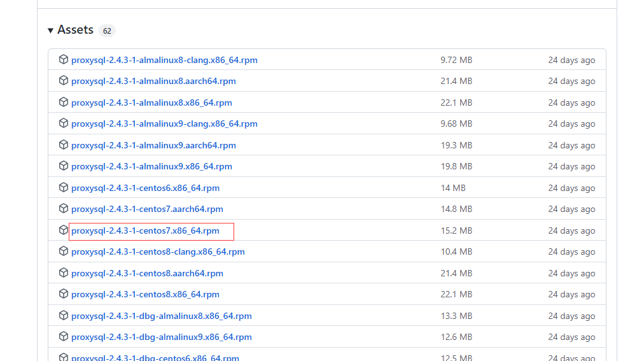Click package icon beside dbg-almalinux8 rpm
This screenshot has height=361, width=644.
coord(63,315)
